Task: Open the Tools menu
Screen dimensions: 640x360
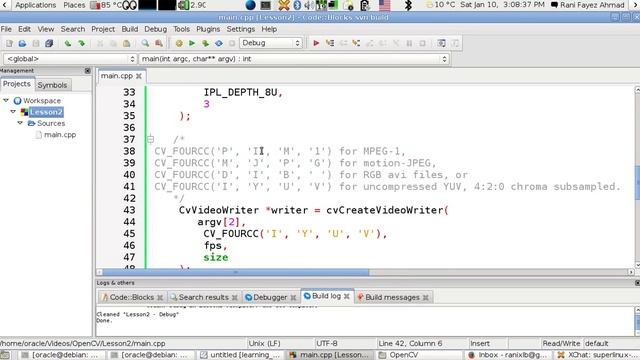Action: [181, 29]
